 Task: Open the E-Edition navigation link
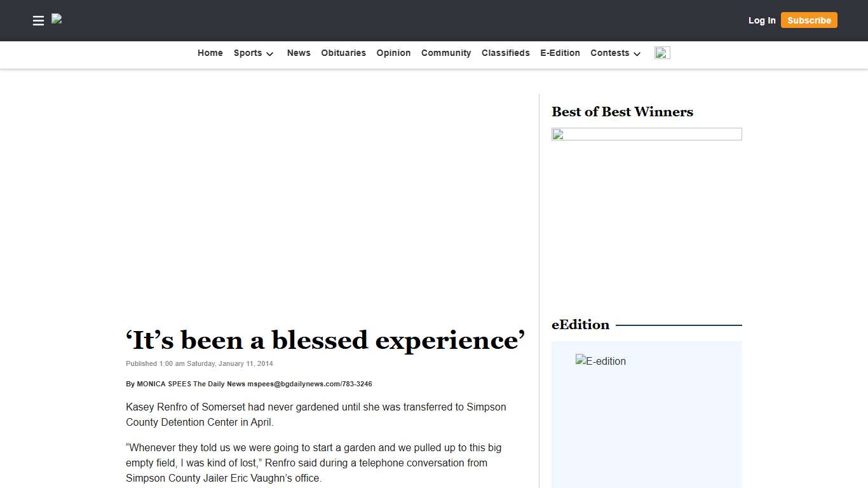tap(560, 53)
